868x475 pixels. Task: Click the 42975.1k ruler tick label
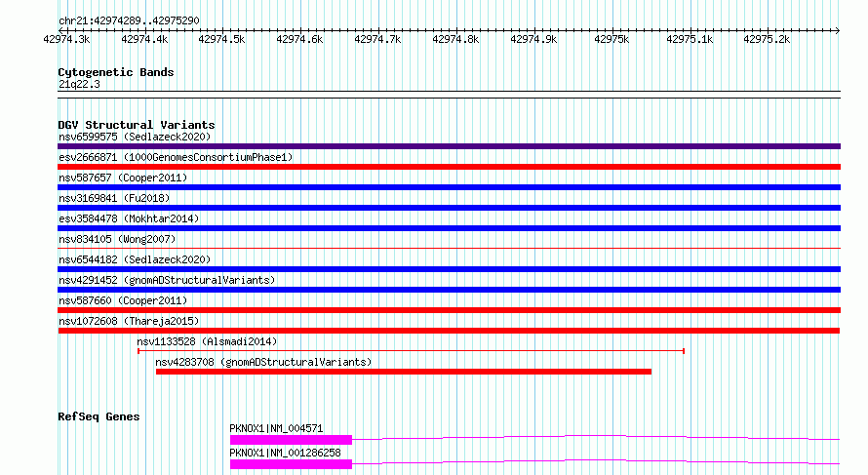(690, 39)
